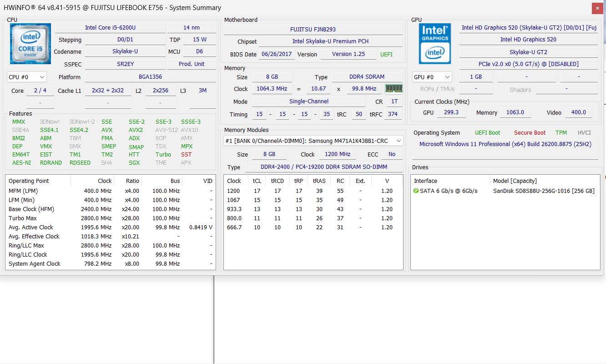Click the Turbo feature label
This screenshot has height=364, width=606.
pyautogui.click(x=163, y=155)
